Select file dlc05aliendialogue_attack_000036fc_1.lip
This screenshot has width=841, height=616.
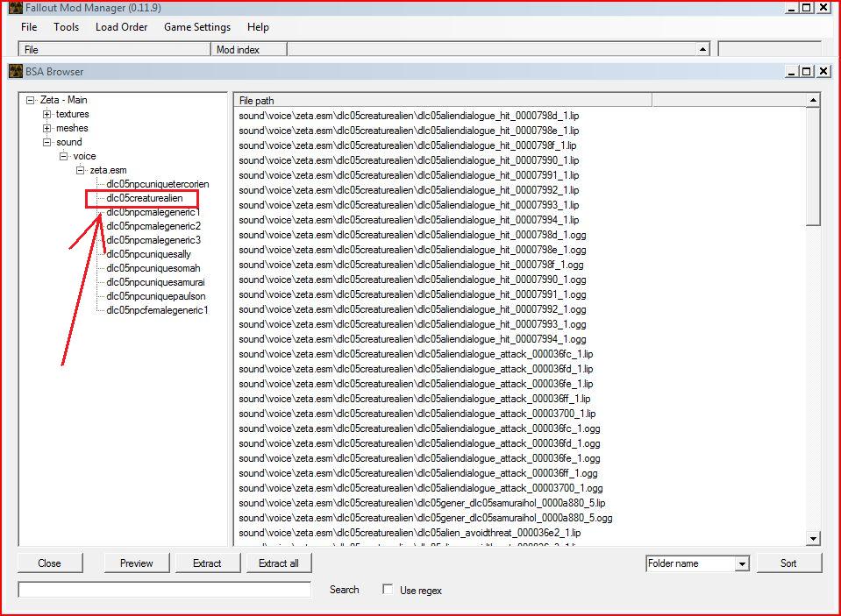[x=417, y=354]
